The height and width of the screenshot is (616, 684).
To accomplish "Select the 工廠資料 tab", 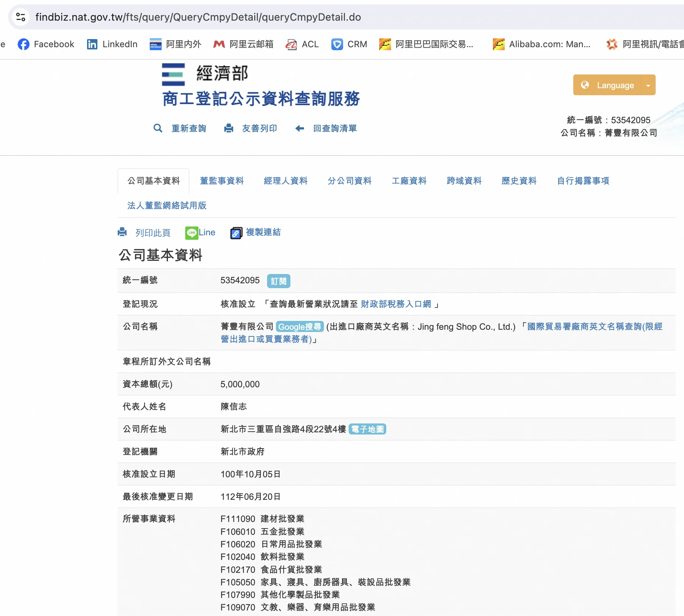I will tap(409, 181).
